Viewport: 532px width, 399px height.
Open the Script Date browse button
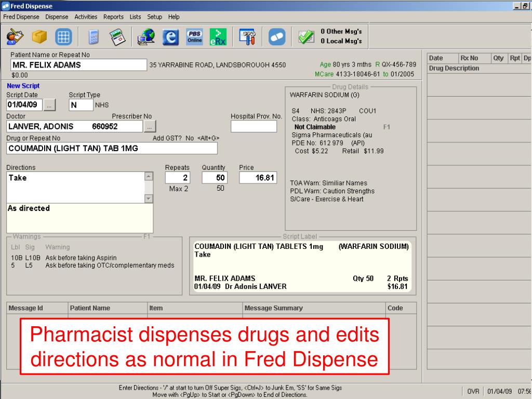[x=49, y=105]
